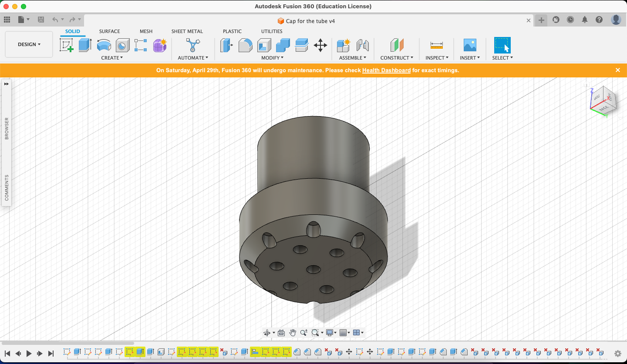Screen dimensions: 627x364
Task: Switch to the SURFACE tab
Action: (109, 31)
